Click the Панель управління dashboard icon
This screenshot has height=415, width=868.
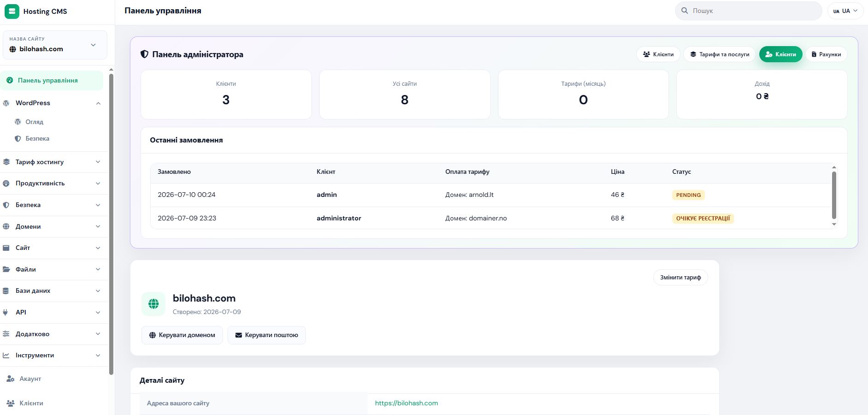pyautogui.click(x=10, y=80)
